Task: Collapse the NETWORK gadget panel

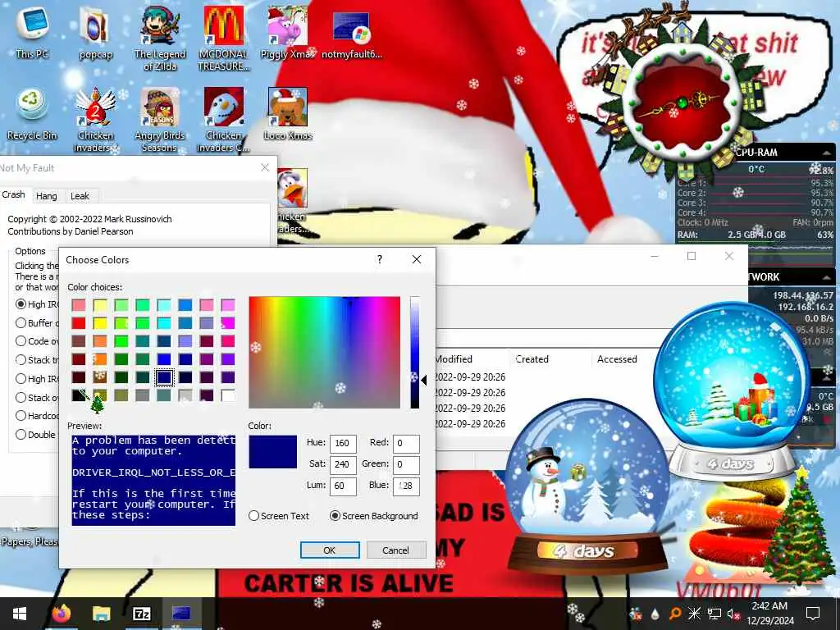Action: pyautogui.click(x=827, y=277)
